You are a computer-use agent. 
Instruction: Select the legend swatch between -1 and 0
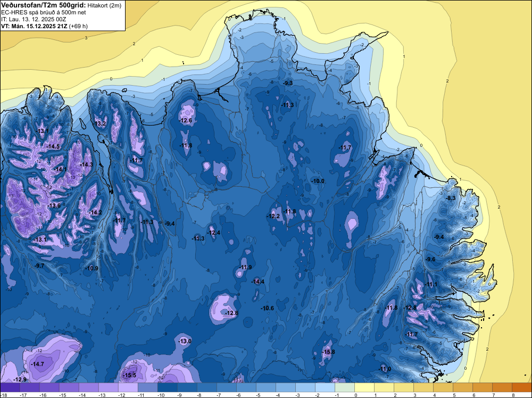344,387
